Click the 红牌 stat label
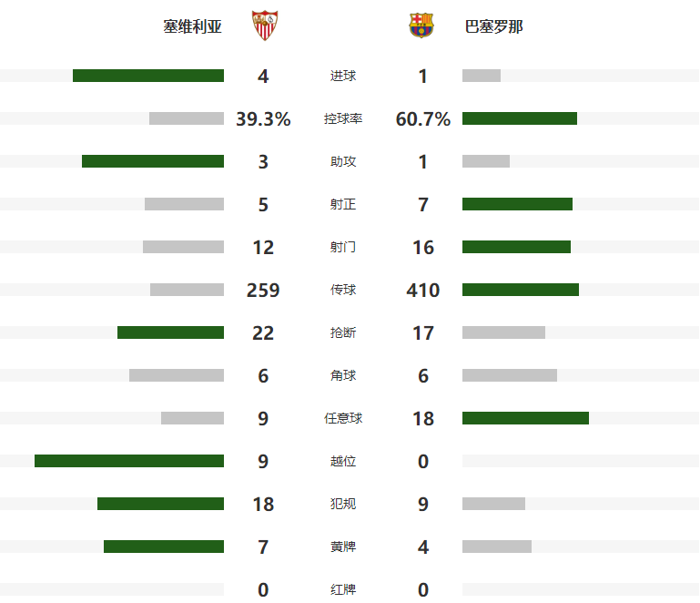700x603 pixels. (343, 590)
